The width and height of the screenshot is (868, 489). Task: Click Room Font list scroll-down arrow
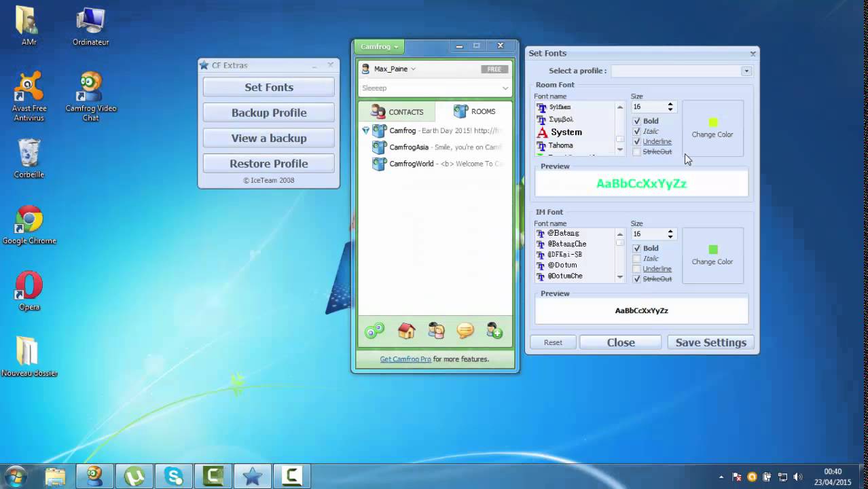click(619, 149)
